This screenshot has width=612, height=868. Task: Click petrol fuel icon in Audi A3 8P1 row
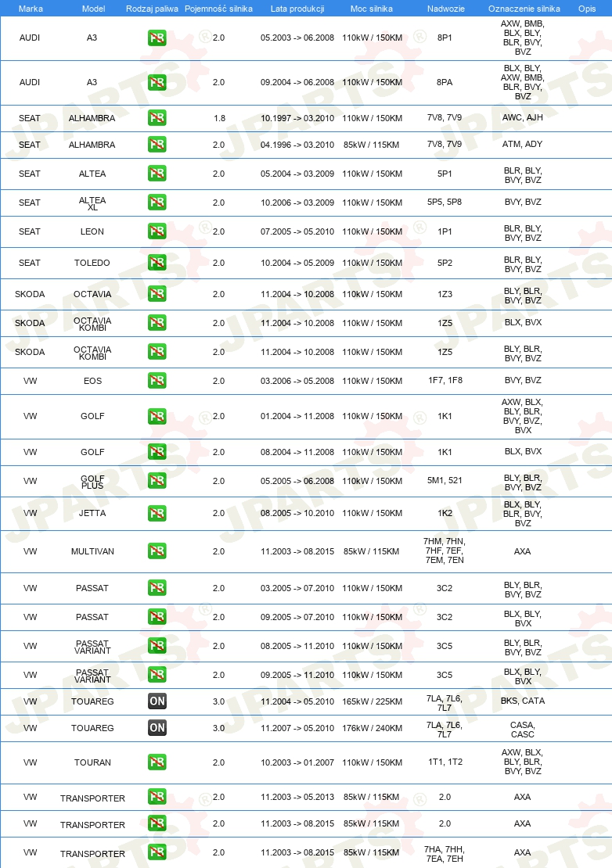click(157, 38)
